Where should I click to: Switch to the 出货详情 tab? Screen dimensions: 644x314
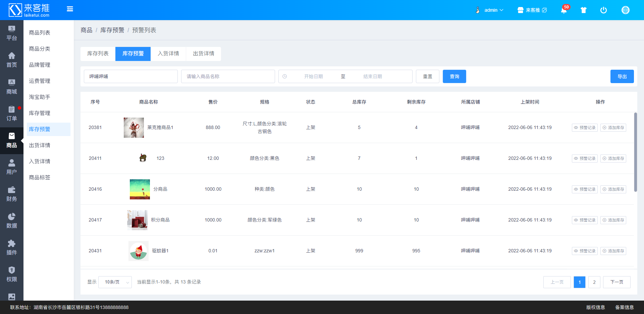pos(204,54)
